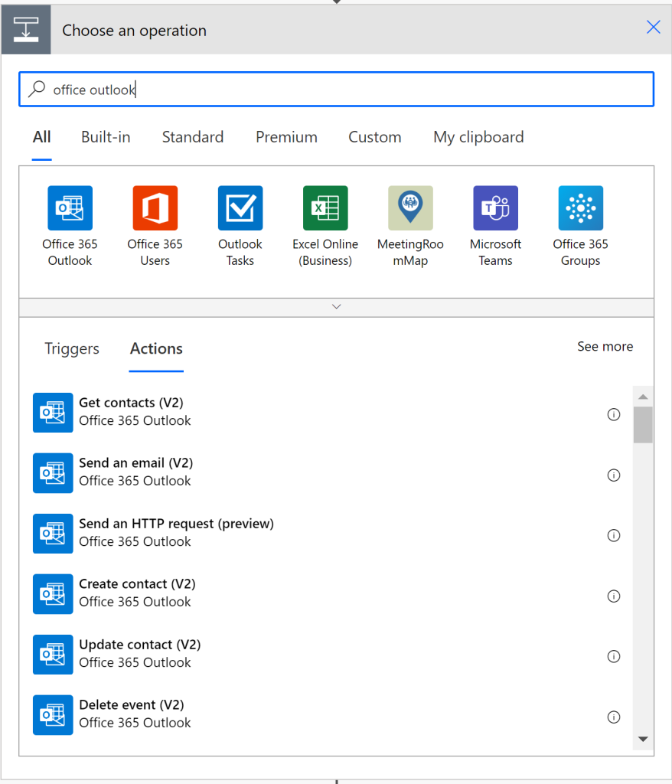Click the search box containing office outlook
The height and width of the screenshot is (784, 672).
pos(337,90)
